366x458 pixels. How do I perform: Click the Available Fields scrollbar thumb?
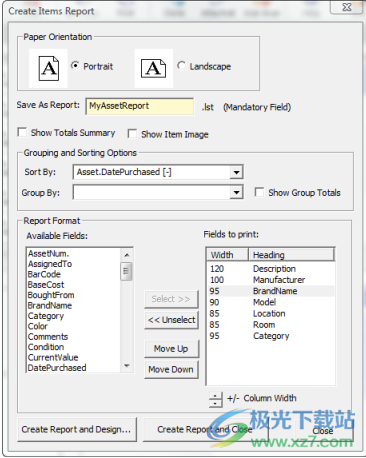(x=126, y=271)
